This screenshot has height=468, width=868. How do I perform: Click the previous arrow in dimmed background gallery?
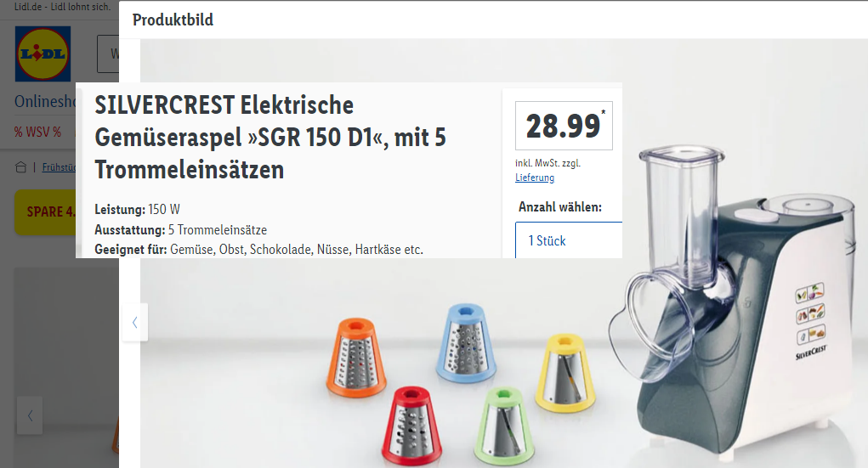[30, 414]
